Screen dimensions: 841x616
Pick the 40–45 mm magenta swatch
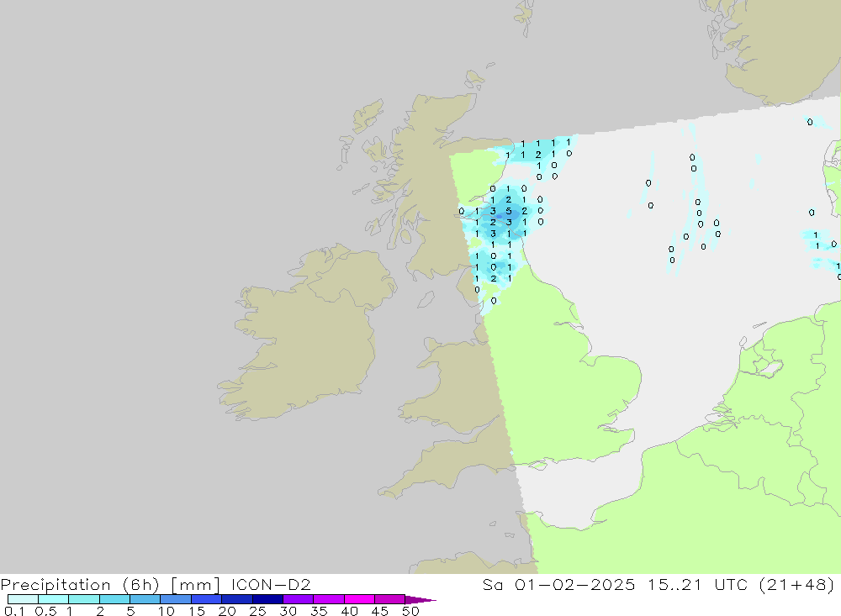(359, 599)
